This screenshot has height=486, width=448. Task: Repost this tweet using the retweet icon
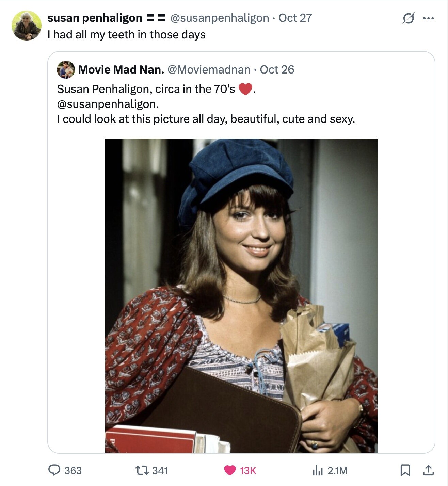point(141,470)
